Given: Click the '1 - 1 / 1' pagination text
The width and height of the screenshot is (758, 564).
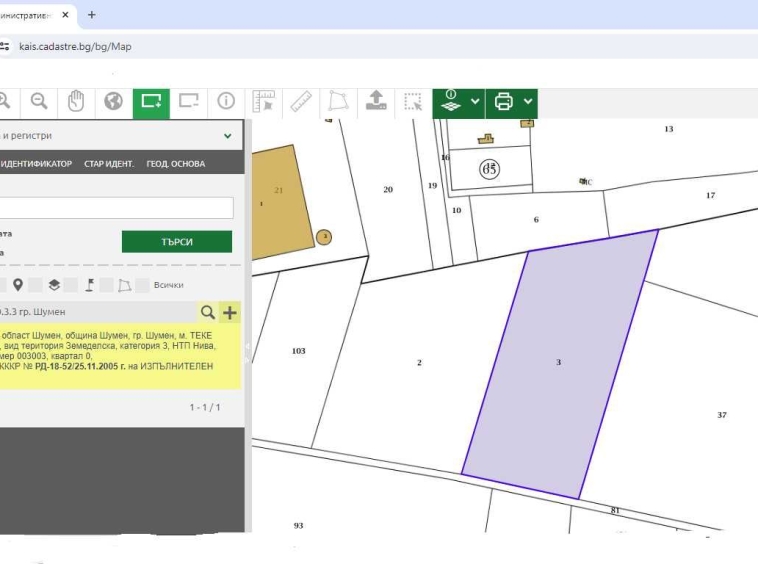Looking at the screenshot, I should pyautogui.click(x=205, y=407).
